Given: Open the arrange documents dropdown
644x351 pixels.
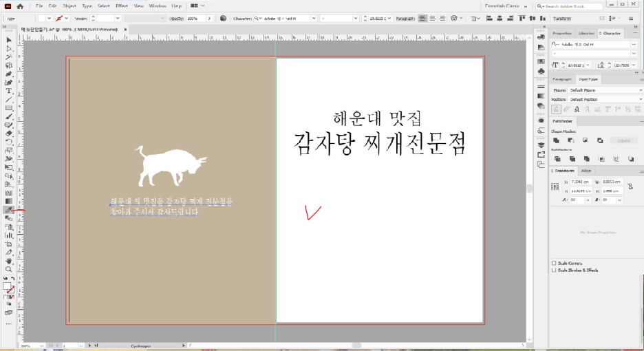Looking at the screenshot, I should pos(197,6).
